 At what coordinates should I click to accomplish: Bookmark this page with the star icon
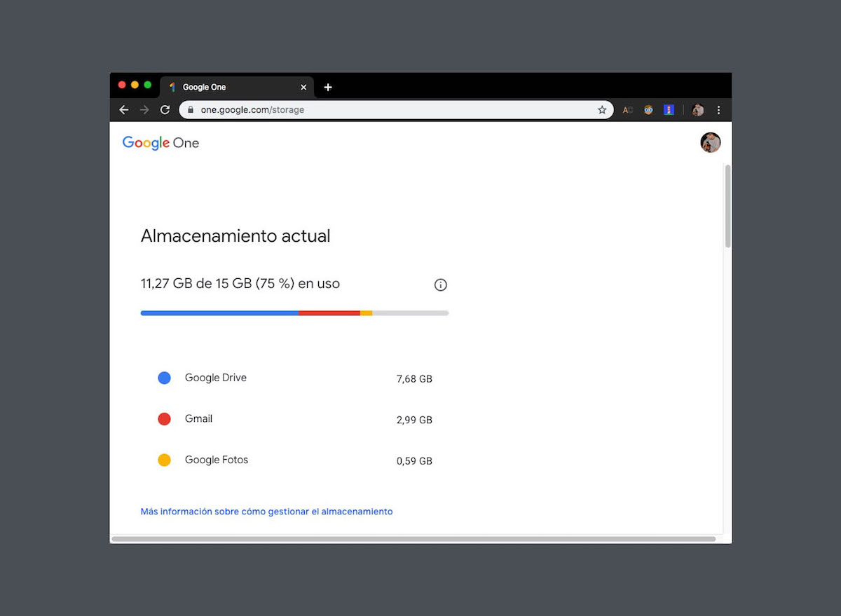click(x=601, y=110)
